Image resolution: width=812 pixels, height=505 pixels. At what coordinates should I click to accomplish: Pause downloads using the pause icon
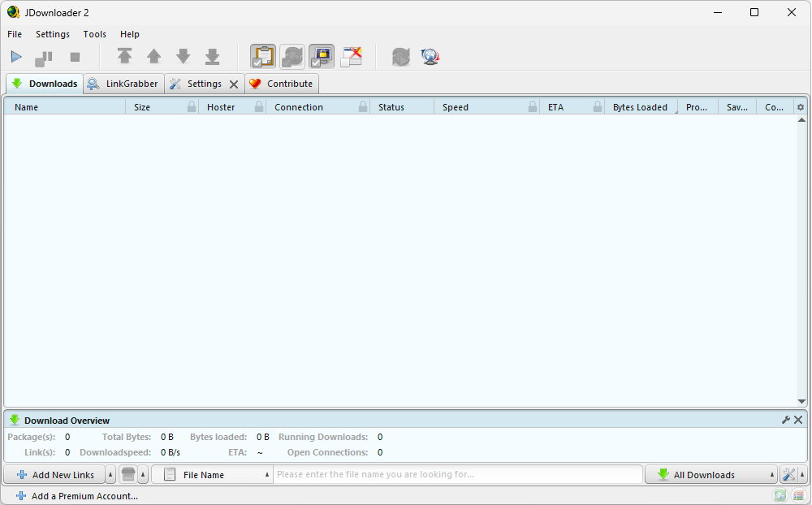(44, 58)
